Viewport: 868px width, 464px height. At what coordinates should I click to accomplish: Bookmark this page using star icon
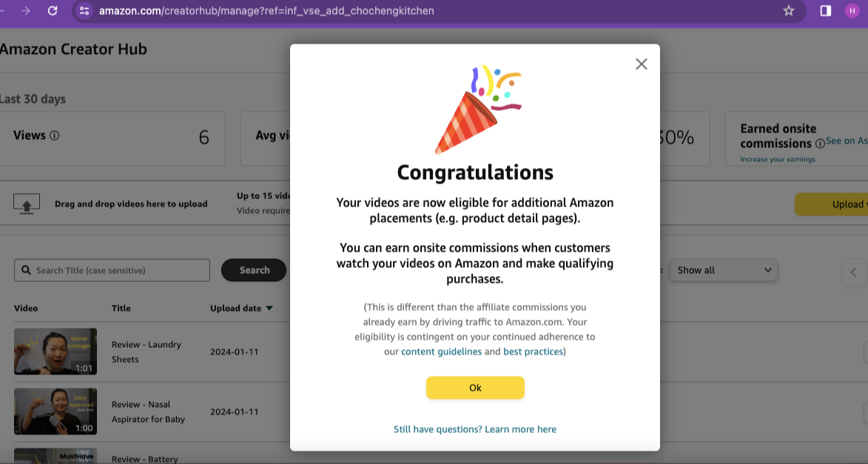[788, 10]
